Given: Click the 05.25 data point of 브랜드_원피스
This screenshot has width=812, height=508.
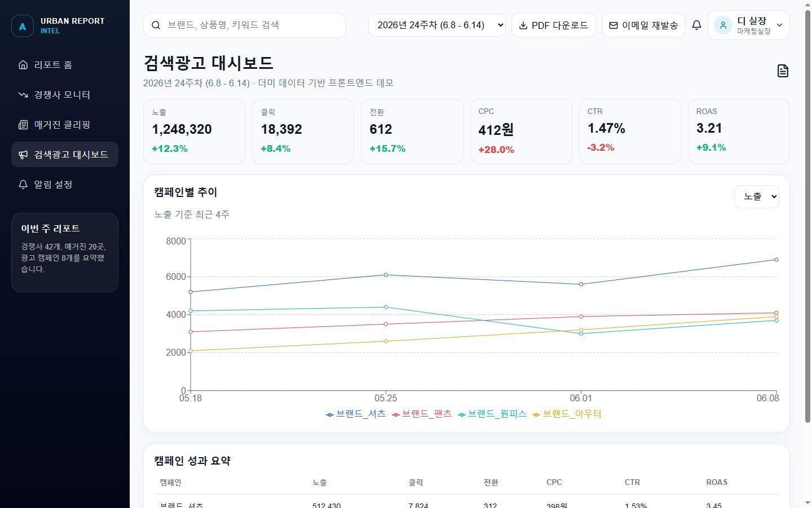Looking at the screenshot, I should [x=386, y=307].
